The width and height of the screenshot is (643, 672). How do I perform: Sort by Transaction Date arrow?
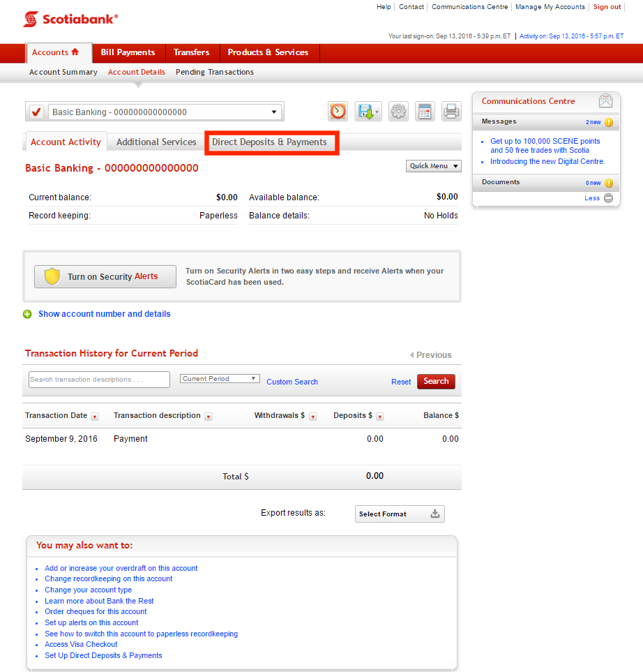95,417
